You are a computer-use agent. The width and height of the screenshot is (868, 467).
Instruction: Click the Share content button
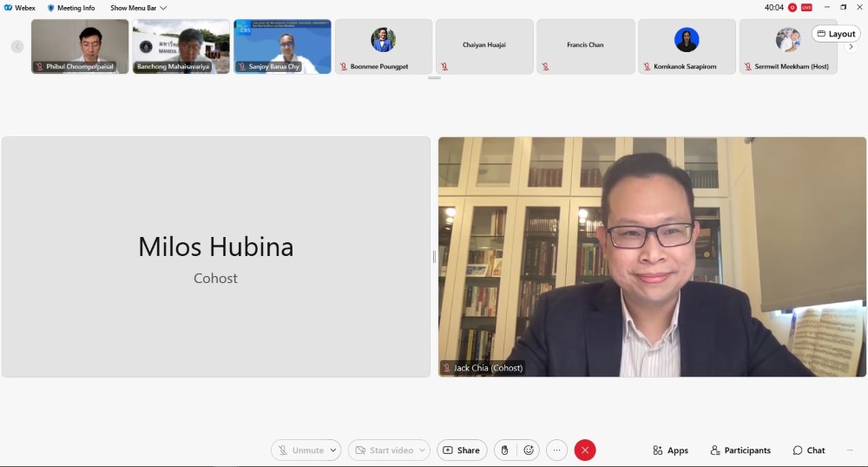tap(461, 451)
